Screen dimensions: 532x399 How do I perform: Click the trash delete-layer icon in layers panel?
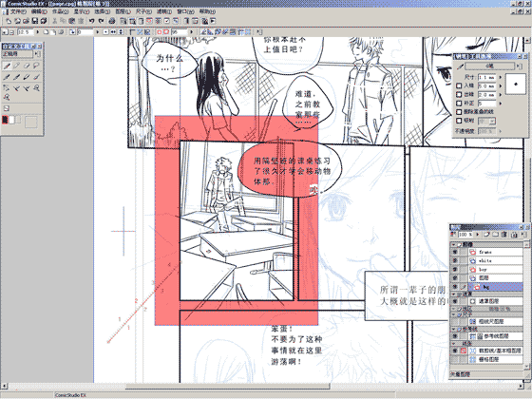click(x=504, y=235)
